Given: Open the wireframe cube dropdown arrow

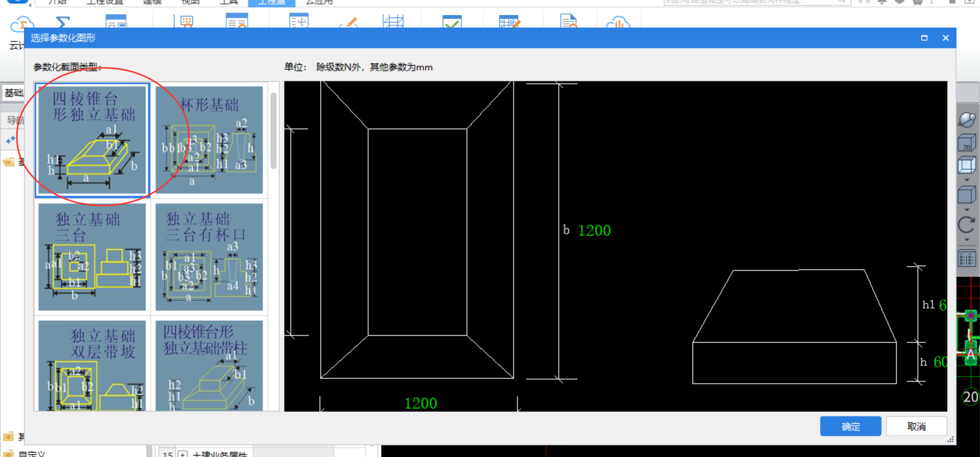Looking at the screenshot, I should [967, 180].
